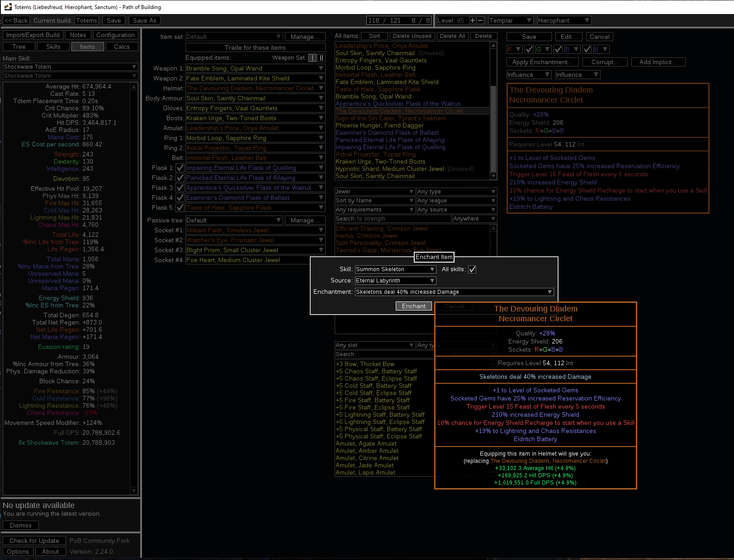Click the jewel Search field containing 'to strength'
Image resolution: width=734 pixels, height=560 pixels.
point(393,219)
